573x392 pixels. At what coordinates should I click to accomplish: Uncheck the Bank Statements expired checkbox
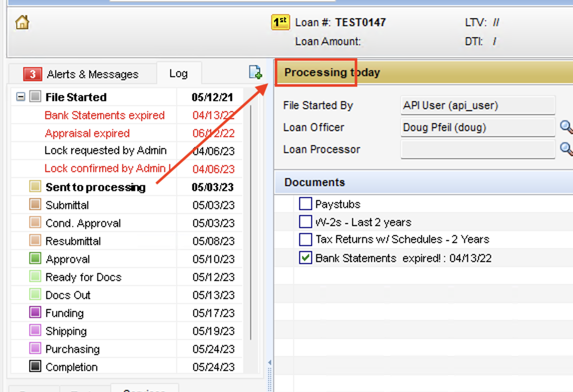pyautogui.click(x=305, y=258)
